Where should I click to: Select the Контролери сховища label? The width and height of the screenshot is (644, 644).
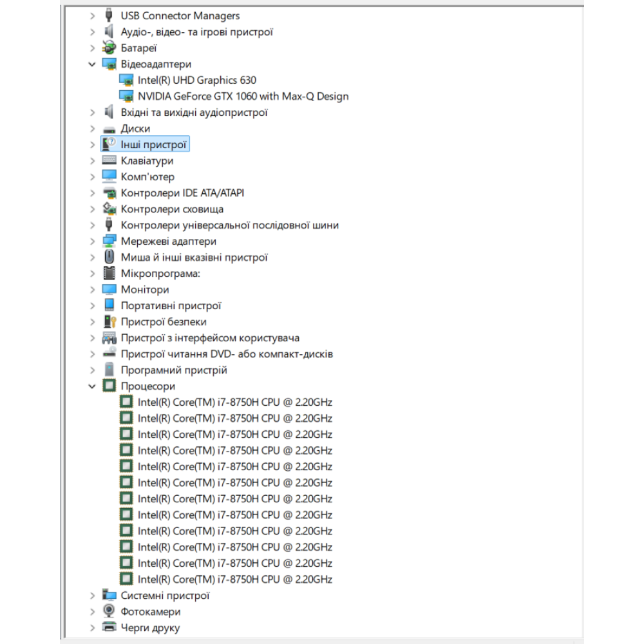click(x=172, y=209)
